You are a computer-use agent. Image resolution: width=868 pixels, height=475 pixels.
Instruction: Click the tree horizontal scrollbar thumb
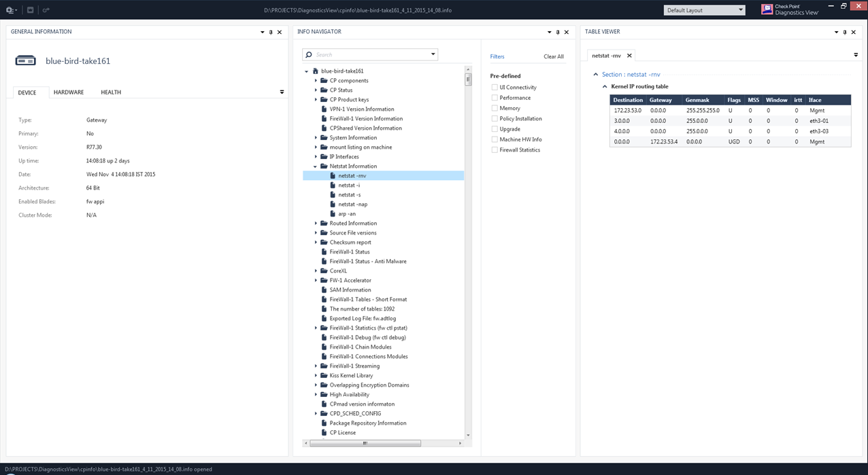coord(366,443)
